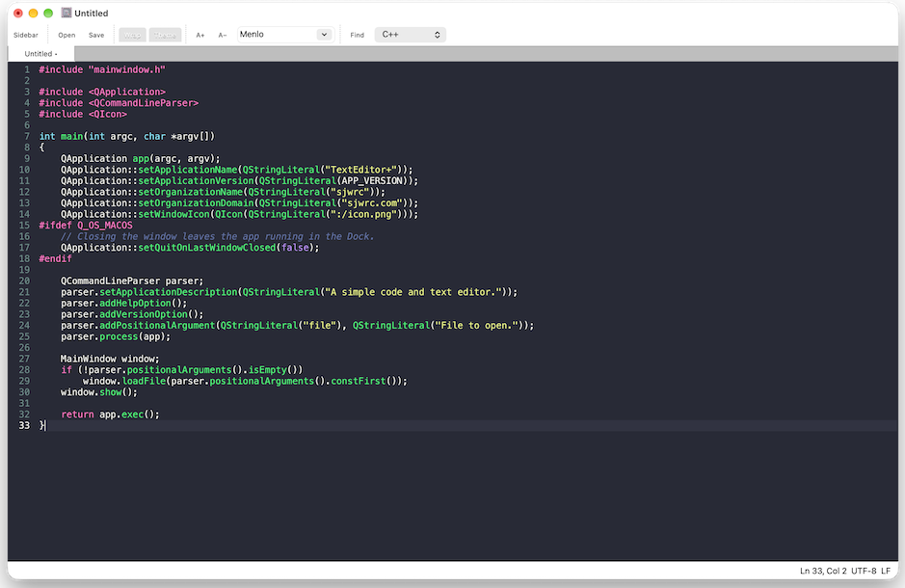
Task: Click line number 15 in gutter
Action: tap(24, 225)
